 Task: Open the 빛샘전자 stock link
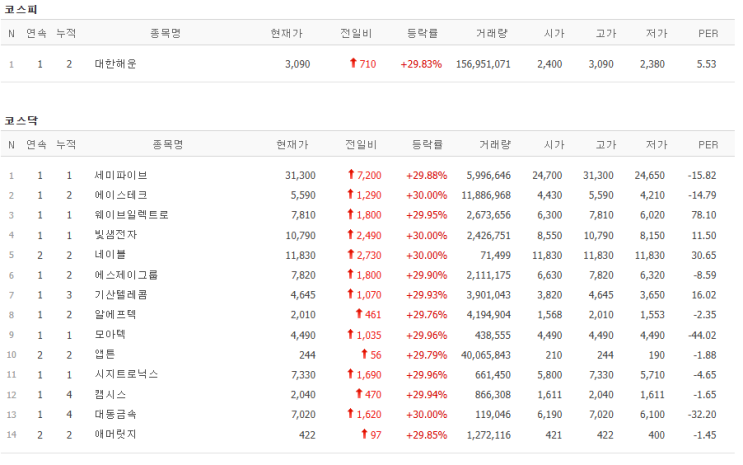(x=116, y=235)
